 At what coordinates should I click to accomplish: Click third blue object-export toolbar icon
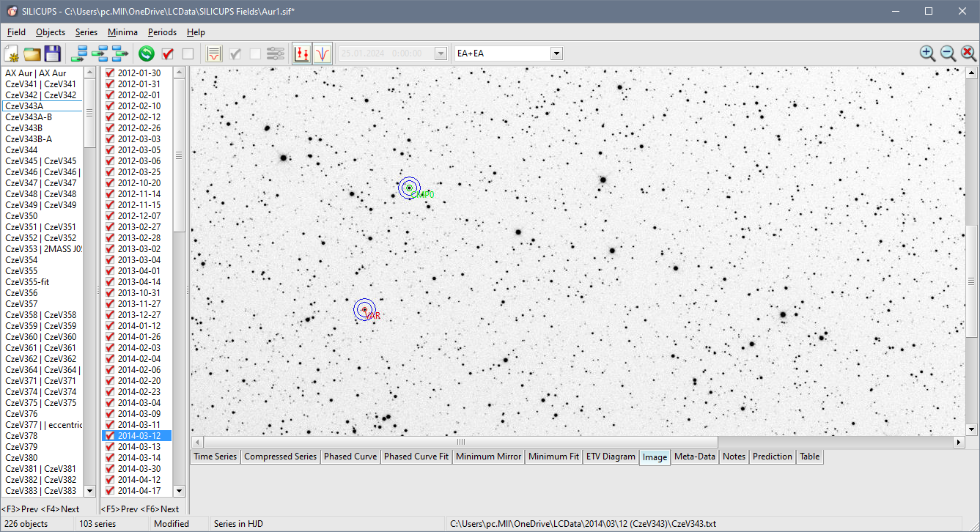pos(119,53)
